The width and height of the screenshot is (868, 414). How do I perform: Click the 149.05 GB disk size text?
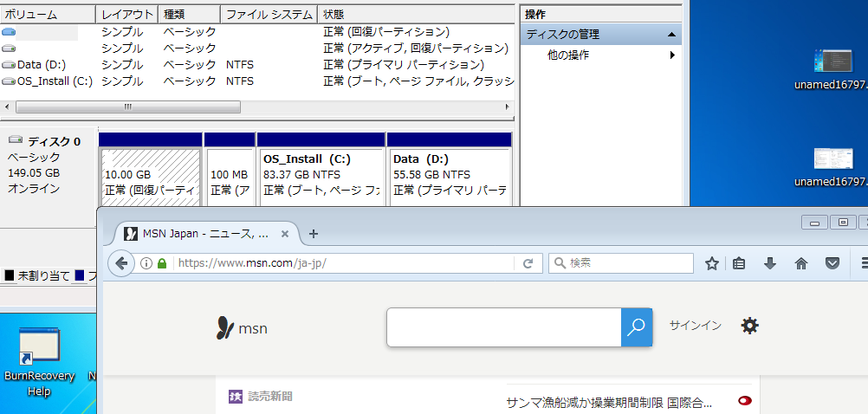(34, 172)
